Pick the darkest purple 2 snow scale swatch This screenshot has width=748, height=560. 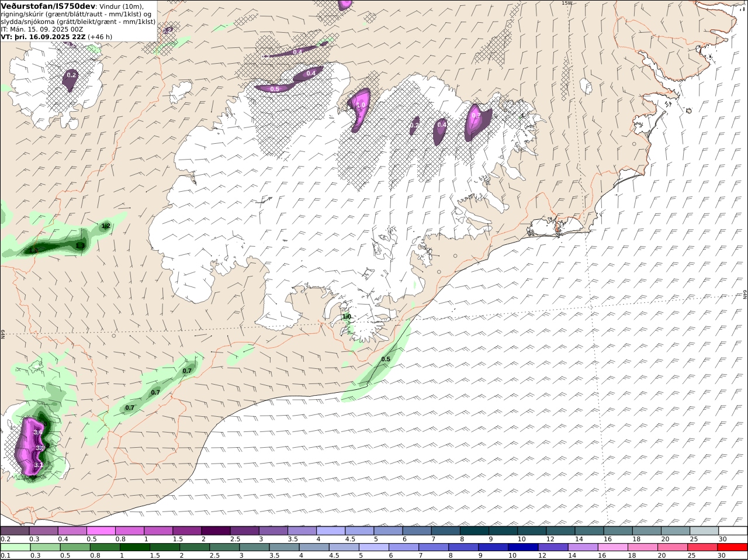216,531
